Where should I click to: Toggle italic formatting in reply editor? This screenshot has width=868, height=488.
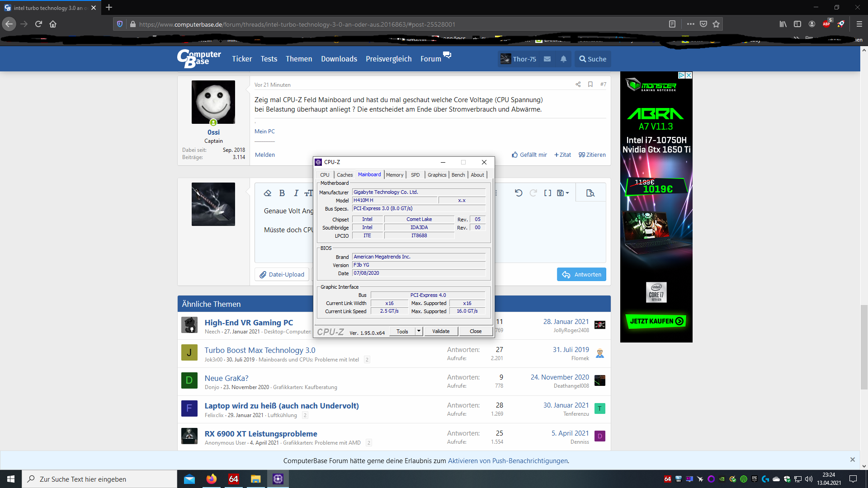(296, 193)
